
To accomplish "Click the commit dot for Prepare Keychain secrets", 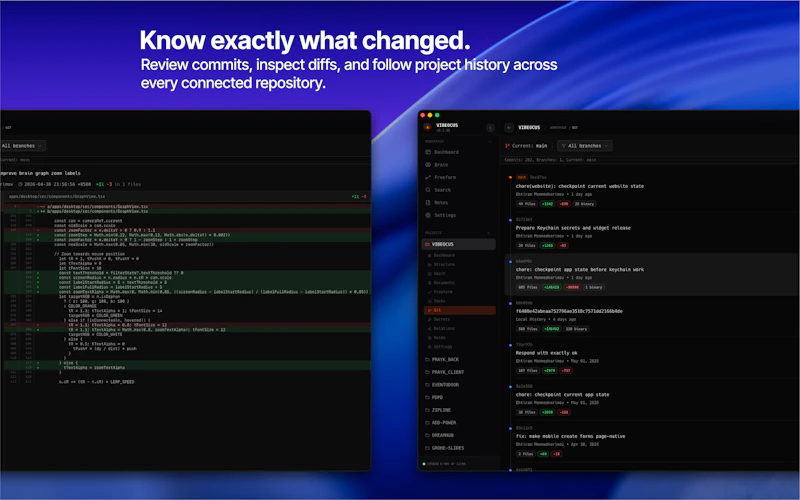I will point(510,220).
